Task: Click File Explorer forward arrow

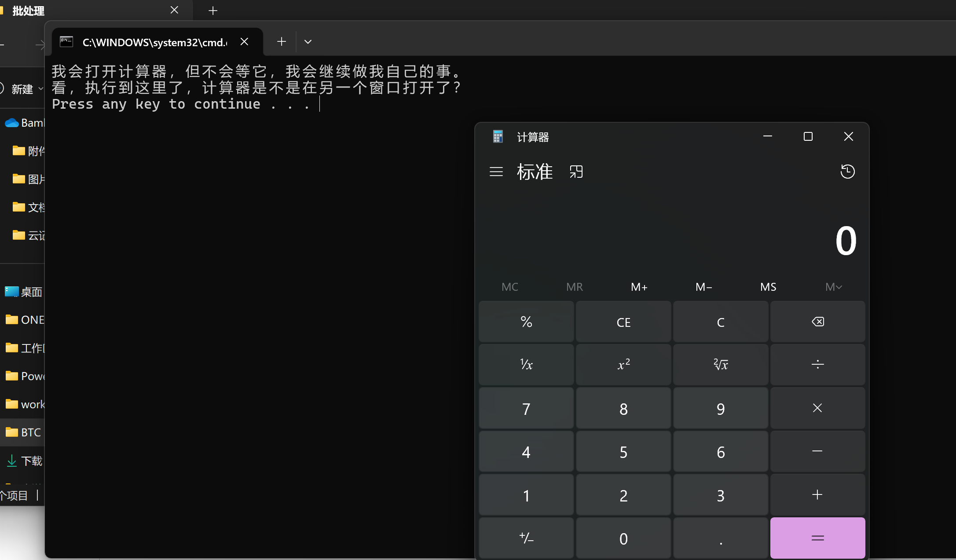Action: click(40, 44)
